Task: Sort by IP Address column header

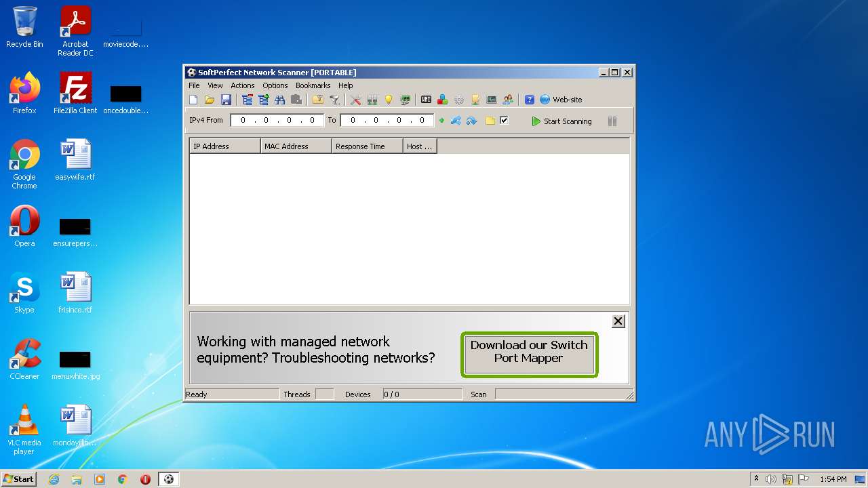Action: (225, 146)
